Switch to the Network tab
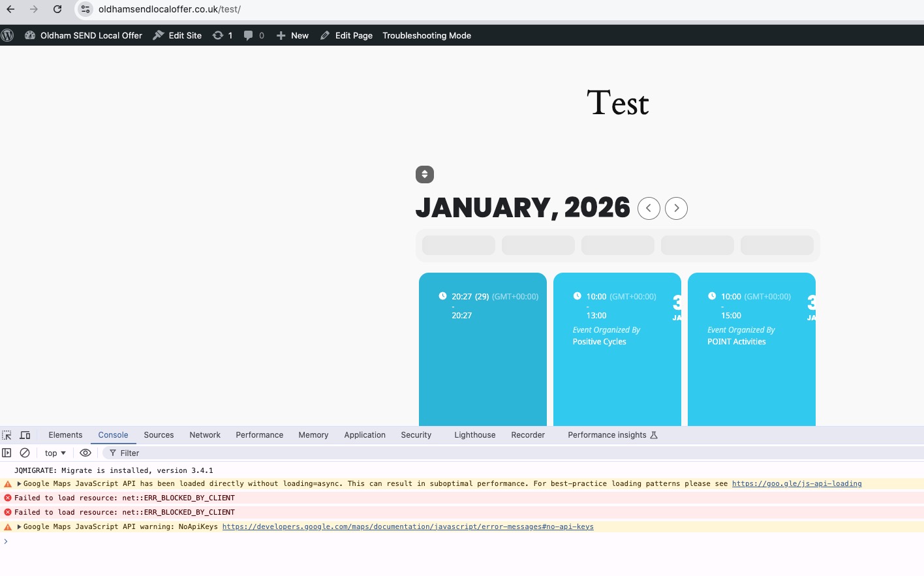 tap(205, 435)
